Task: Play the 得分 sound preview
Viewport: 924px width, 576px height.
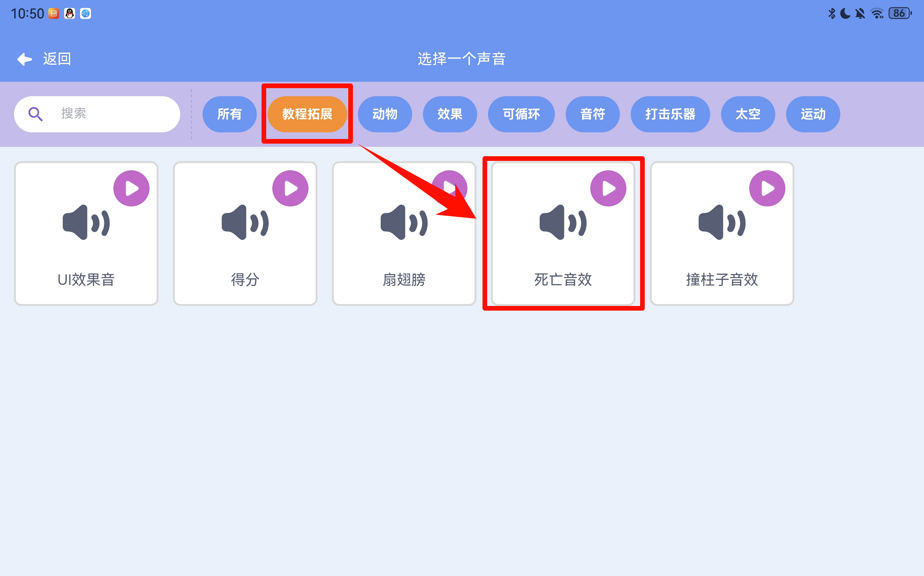Action: 290,188
